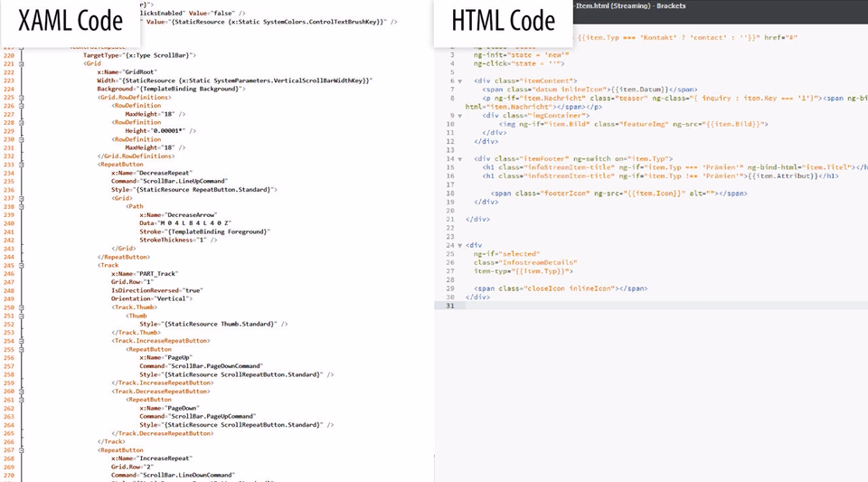868x482 pixels.
Task: Click the Command="ScrollBar.PageDownCommand" line
Action: point(201,365)
